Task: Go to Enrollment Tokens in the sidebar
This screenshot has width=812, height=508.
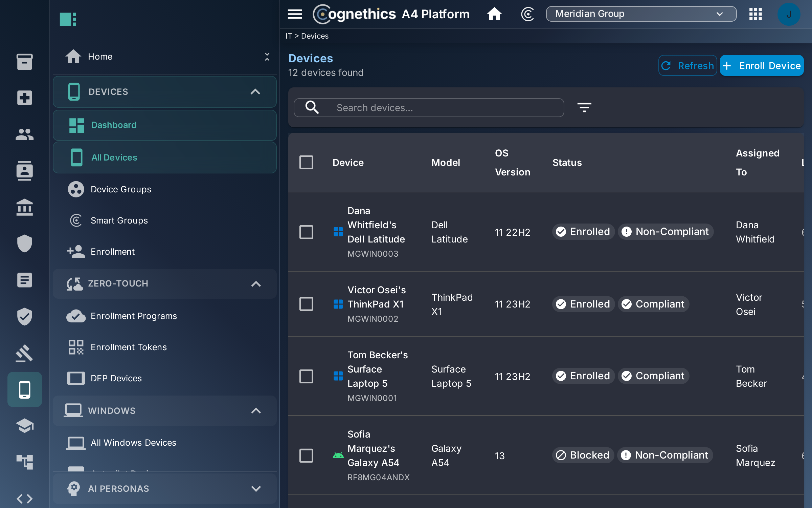Action: [x=129, y=347]
